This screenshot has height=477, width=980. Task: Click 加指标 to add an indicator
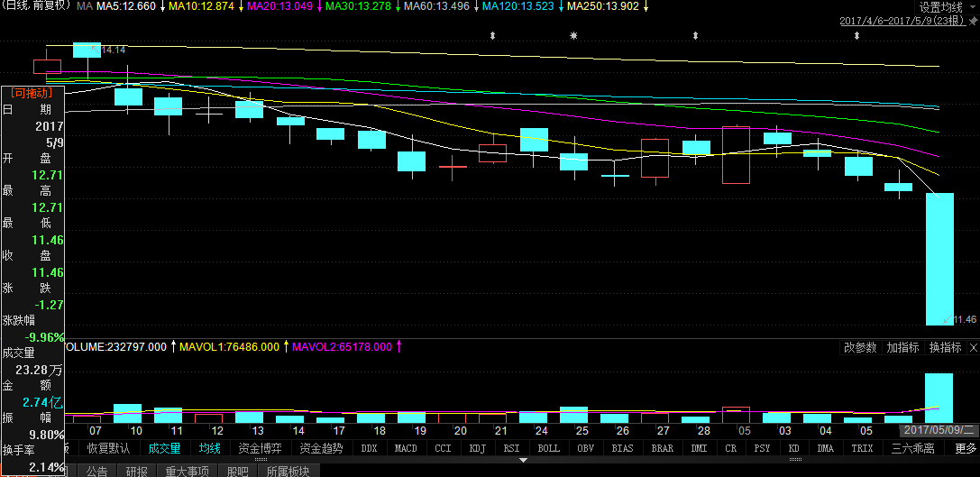(902, 347)
